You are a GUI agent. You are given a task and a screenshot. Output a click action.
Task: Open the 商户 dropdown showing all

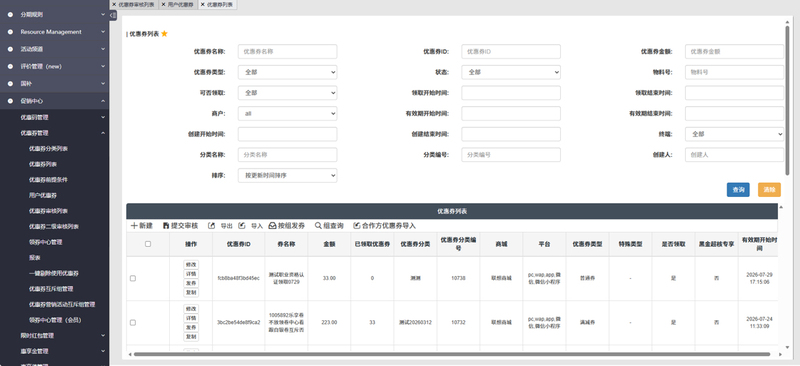pyautogui.click(x=287, y=113)
